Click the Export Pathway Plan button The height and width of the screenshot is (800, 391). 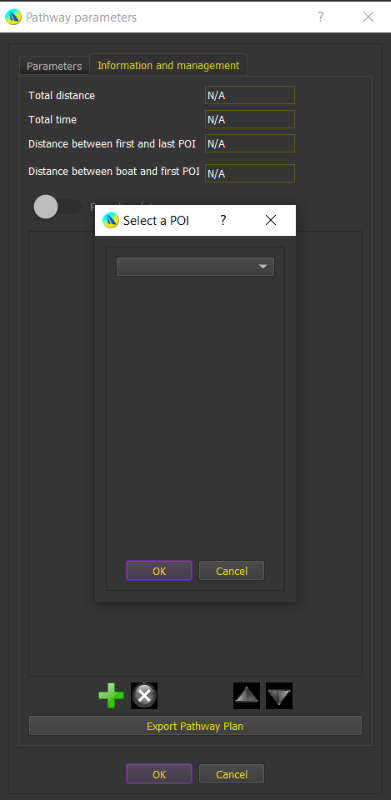196,726
